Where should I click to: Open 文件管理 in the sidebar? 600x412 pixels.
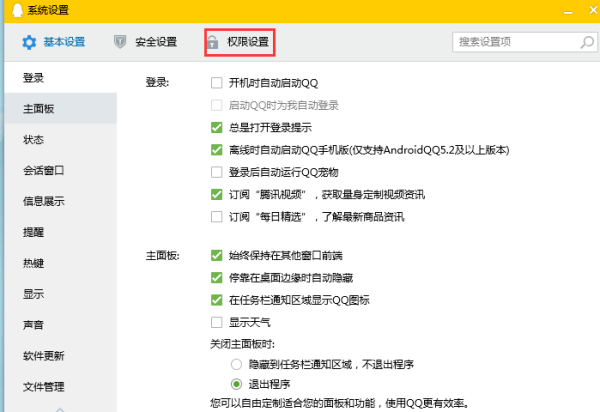pyautogui.click(x=60, y=387)
